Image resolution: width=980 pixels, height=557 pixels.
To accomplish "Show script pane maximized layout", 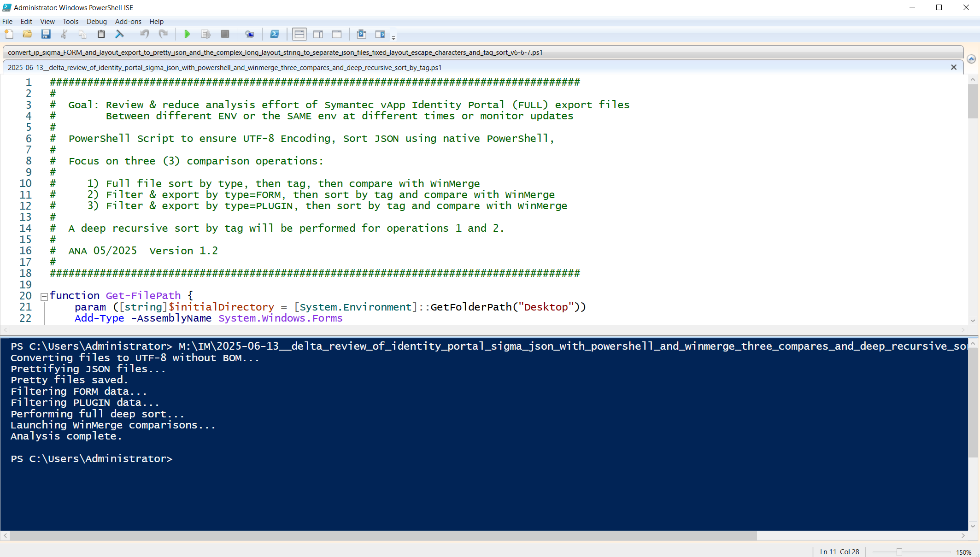I will click(337, 34).
